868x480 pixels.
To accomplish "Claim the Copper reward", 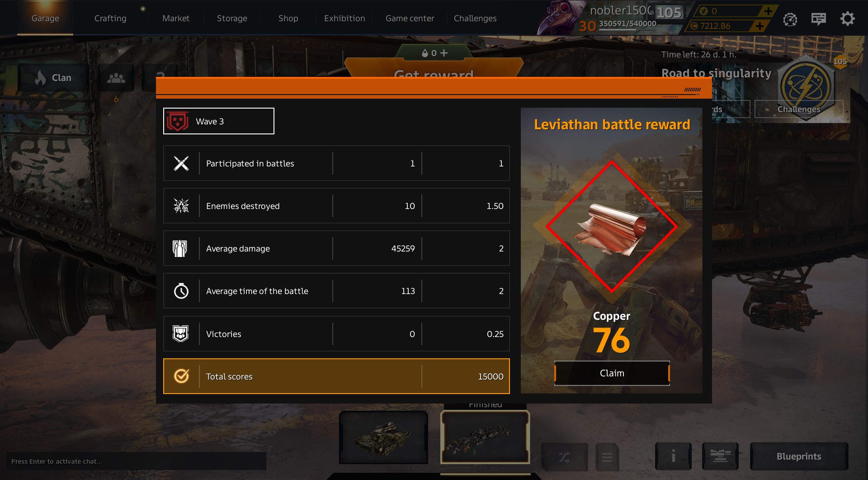I will point(612,373).
